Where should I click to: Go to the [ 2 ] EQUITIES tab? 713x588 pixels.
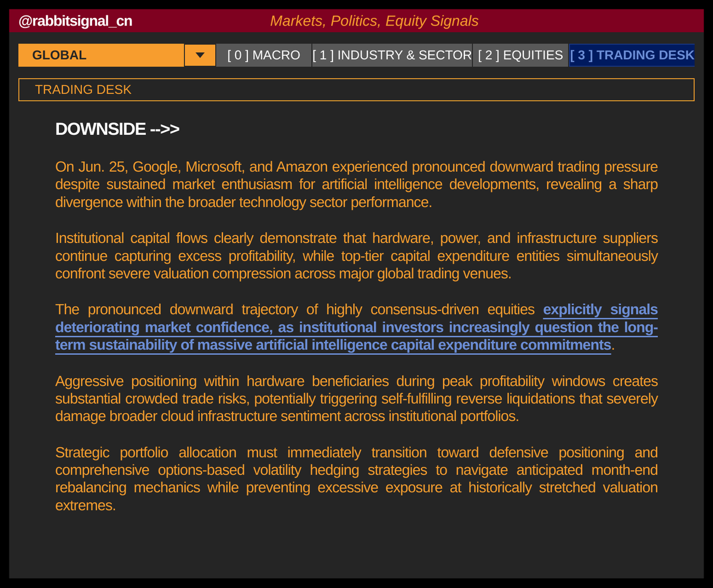520,55
